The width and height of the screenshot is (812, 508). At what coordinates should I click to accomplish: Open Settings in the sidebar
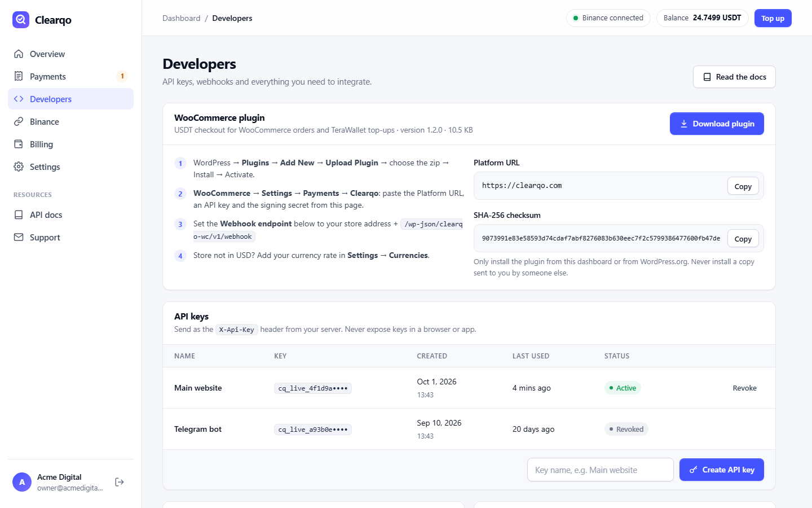point(70,167)
